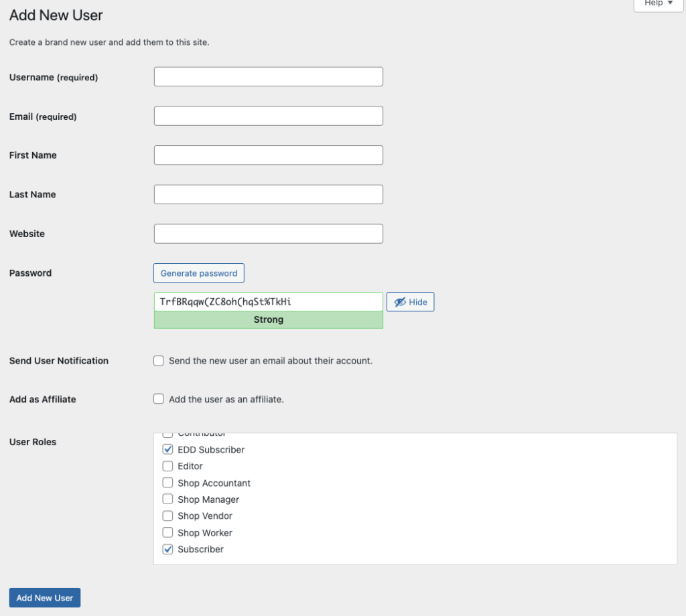
Task: Check the Add as Affiliate checkbox
Action: point(159,399)
